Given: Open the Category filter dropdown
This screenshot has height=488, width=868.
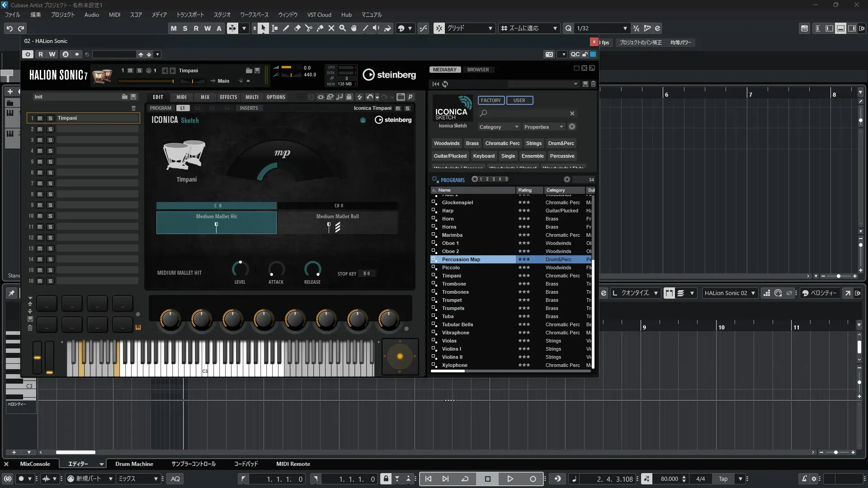Looking at the screenshot, I should tap(499, 127).
